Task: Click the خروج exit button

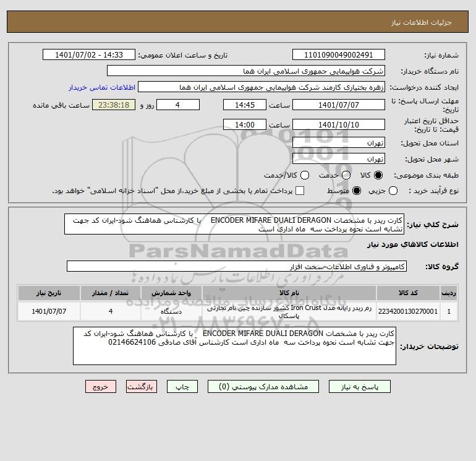Action: click(101, 387)
